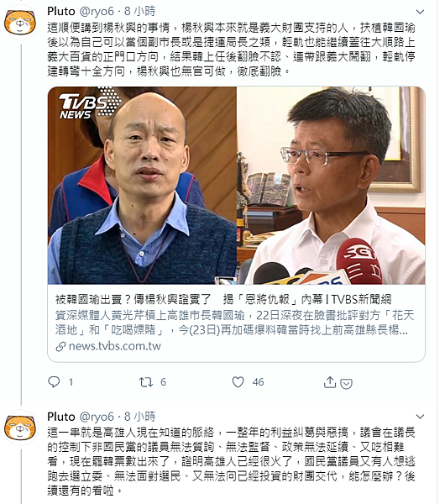
Task: Expand first tweet's options chevron
Action: pos(420,13)
